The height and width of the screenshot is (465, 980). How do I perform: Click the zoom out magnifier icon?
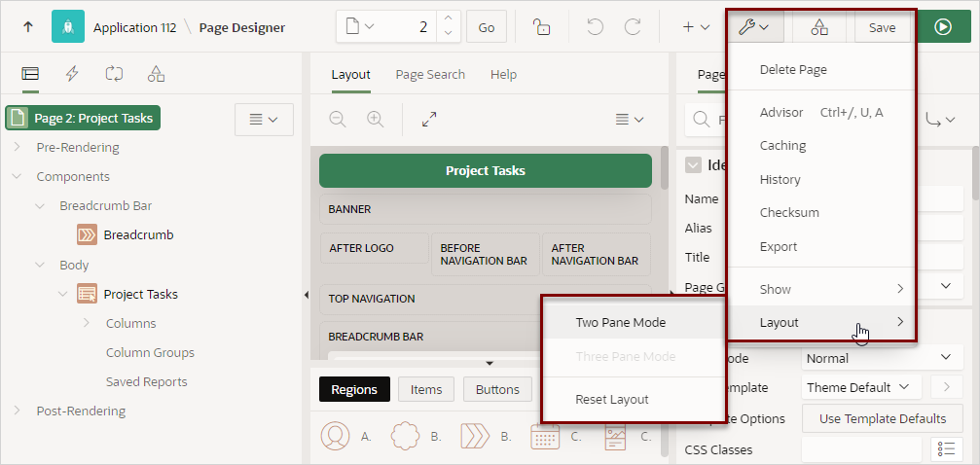click(x=338, y=120)
